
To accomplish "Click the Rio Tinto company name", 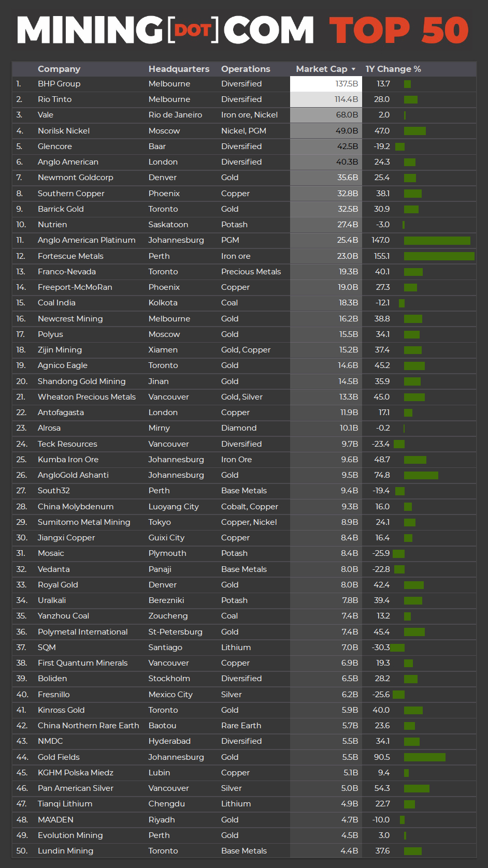I will click(54, 99).
